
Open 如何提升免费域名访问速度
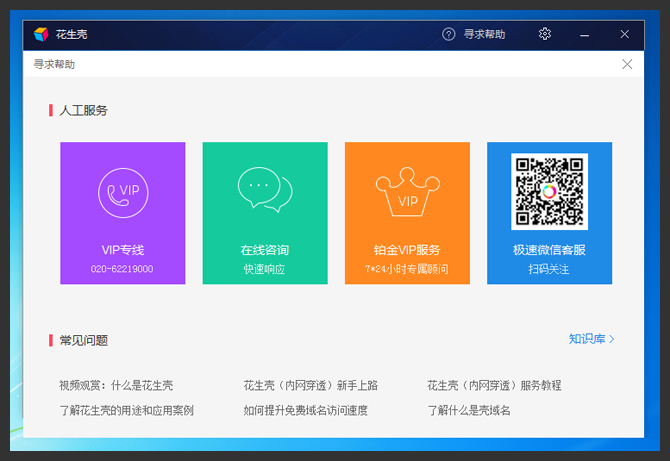tap(306, 411)
